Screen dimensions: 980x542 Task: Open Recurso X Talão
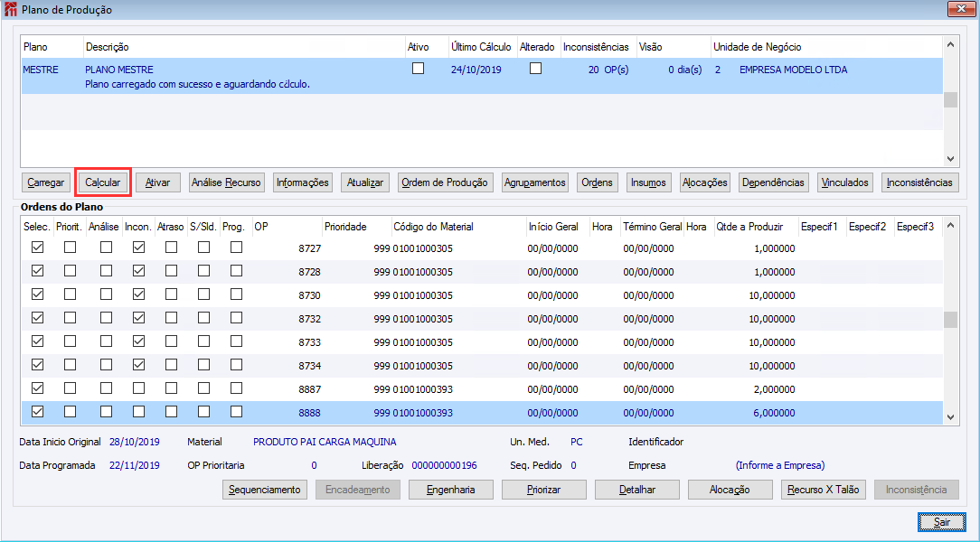click(x=823, y=490)
